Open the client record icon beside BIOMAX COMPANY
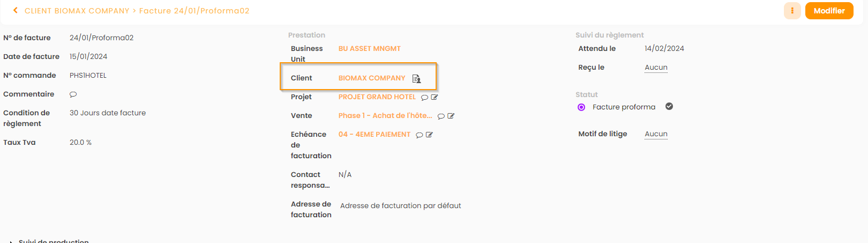The width and height of the screenshot is (868, 243). coord(416,79)
